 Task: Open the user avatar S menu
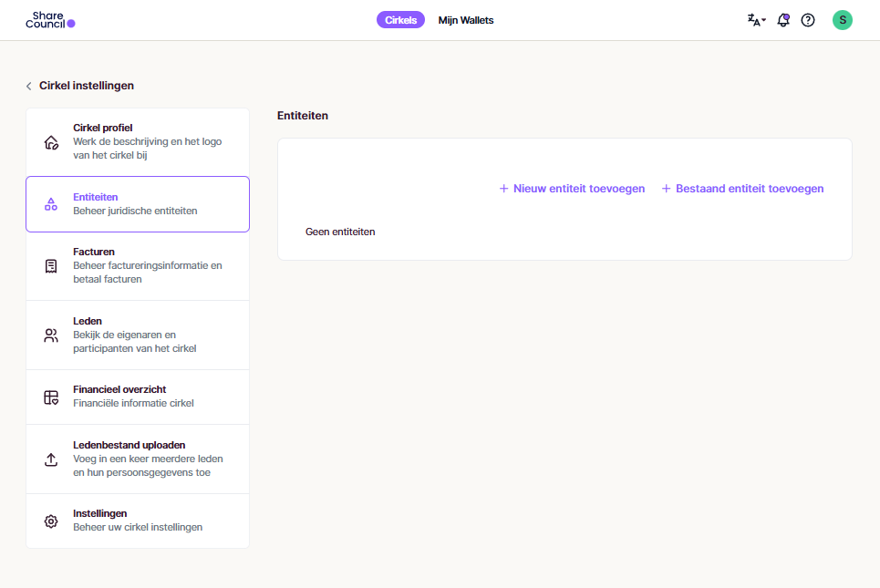click(x=842, y=20)
